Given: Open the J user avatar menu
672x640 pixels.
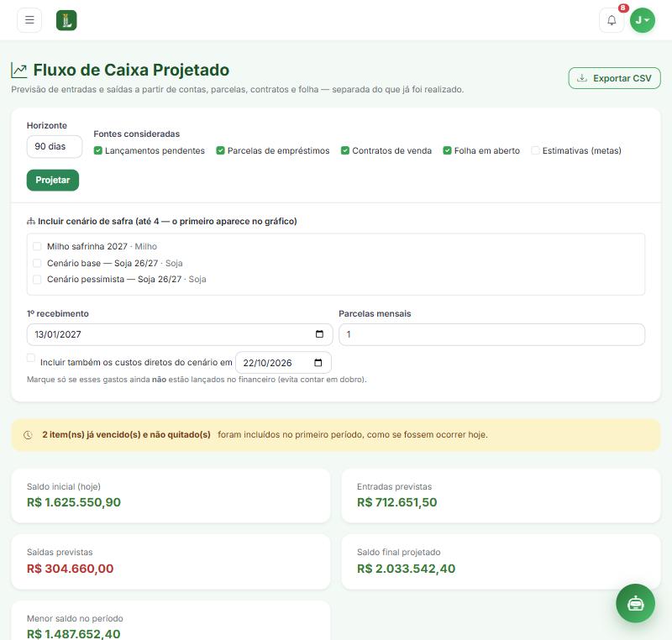Looking at the screenshot, I should click(x=643, y=20).
